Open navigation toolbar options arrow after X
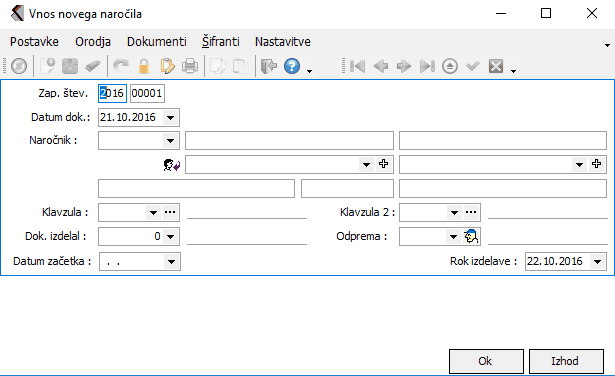 (513, 71)
